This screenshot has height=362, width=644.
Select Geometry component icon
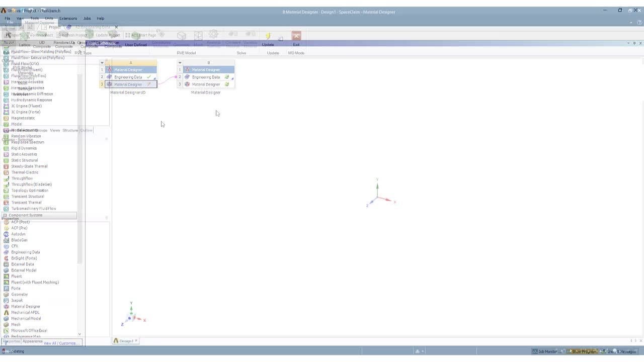point(6,294)
